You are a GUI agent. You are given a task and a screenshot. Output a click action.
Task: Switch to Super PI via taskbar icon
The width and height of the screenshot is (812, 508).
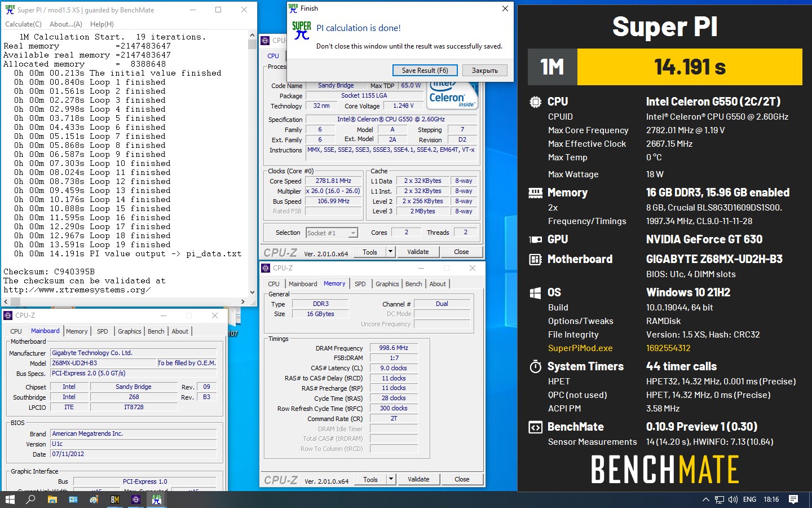pyautogui.click(x=157, y=500)
